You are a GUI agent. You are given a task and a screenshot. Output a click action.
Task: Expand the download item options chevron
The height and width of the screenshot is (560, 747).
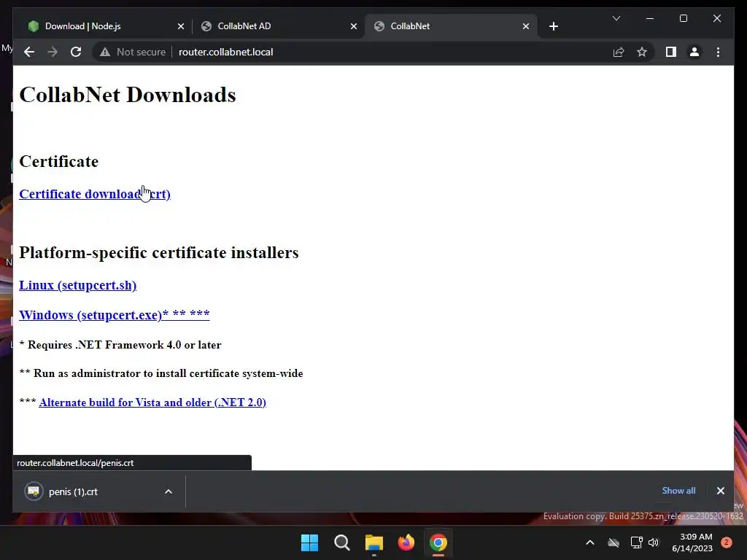(x=169, y=491)
